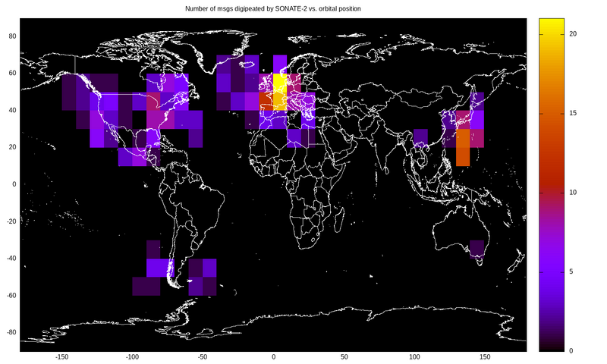Click the plot title about SONATE-2 digipeated msgs
Screen dimensions: 607x364
pos(273,8)
